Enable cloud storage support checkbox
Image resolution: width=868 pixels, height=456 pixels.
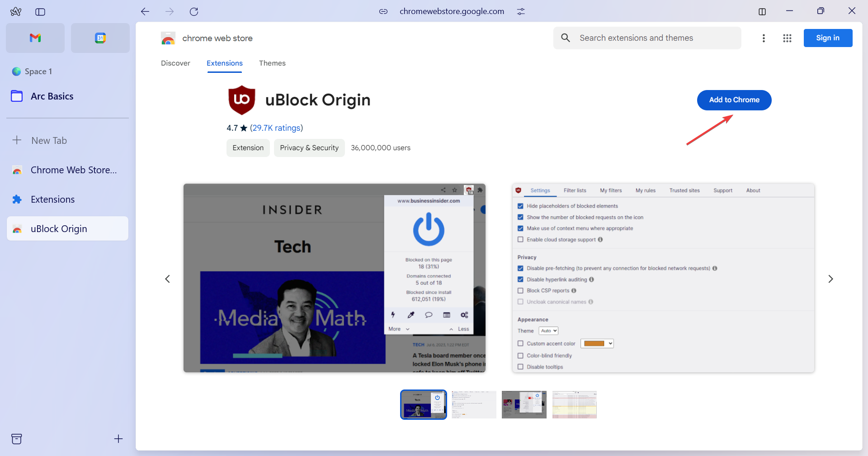(520, 240)
